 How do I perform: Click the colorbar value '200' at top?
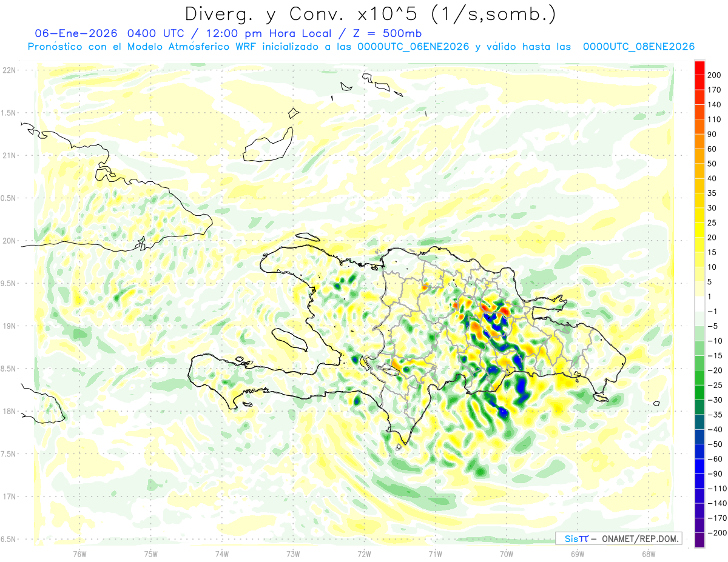[x=715, y=75]
